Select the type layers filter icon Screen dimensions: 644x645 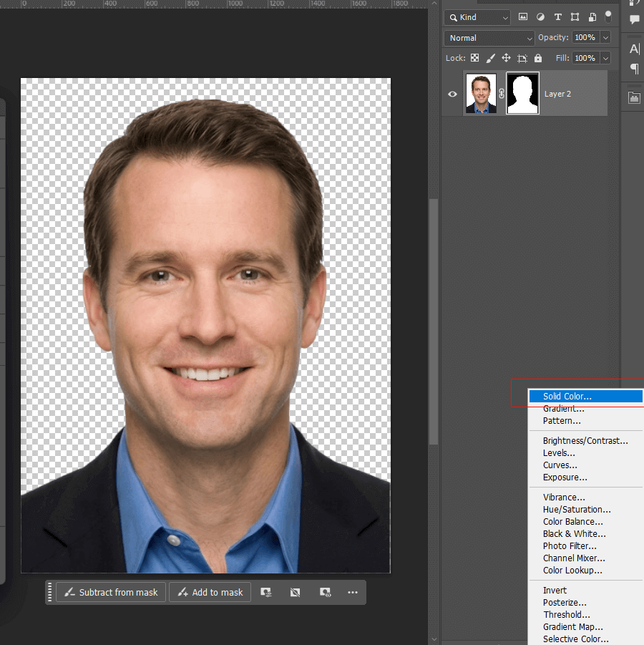557,16
